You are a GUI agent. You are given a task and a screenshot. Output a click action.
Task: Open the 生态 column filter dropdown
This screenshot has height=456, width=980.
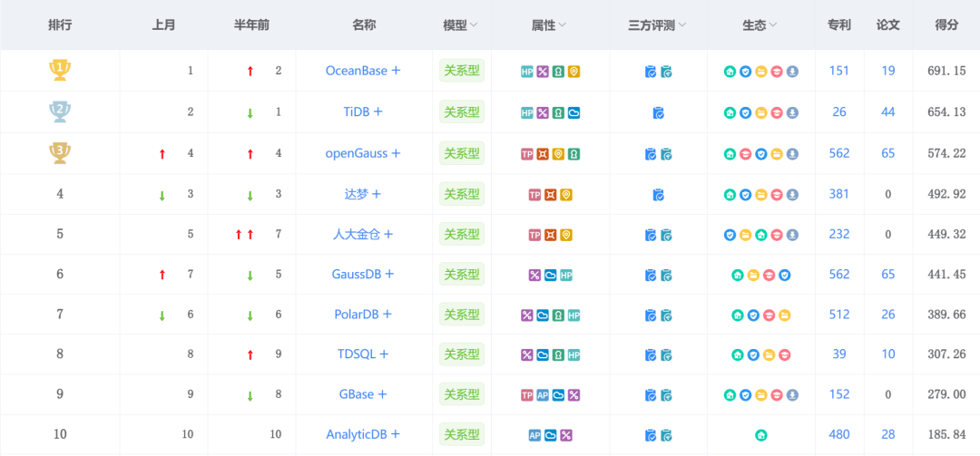pyautogui.click(x=773, y=25)
